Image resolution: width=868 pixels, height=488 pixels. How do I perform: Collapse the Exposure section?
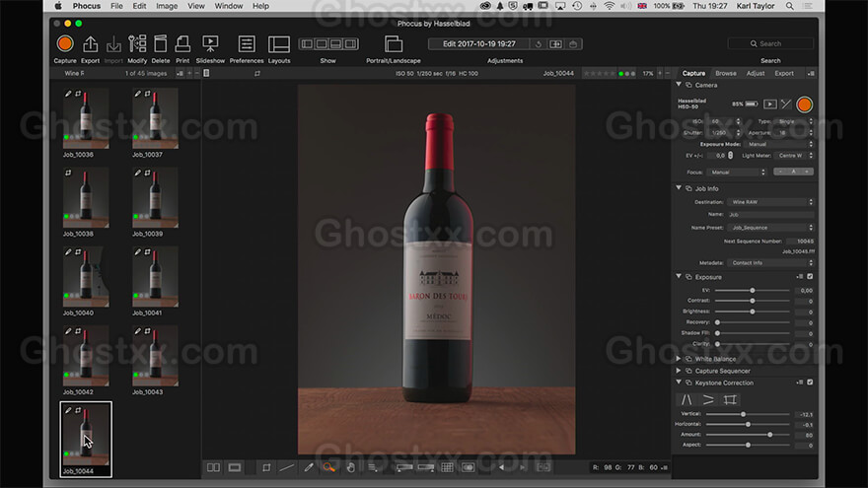[x=679, y=276]
